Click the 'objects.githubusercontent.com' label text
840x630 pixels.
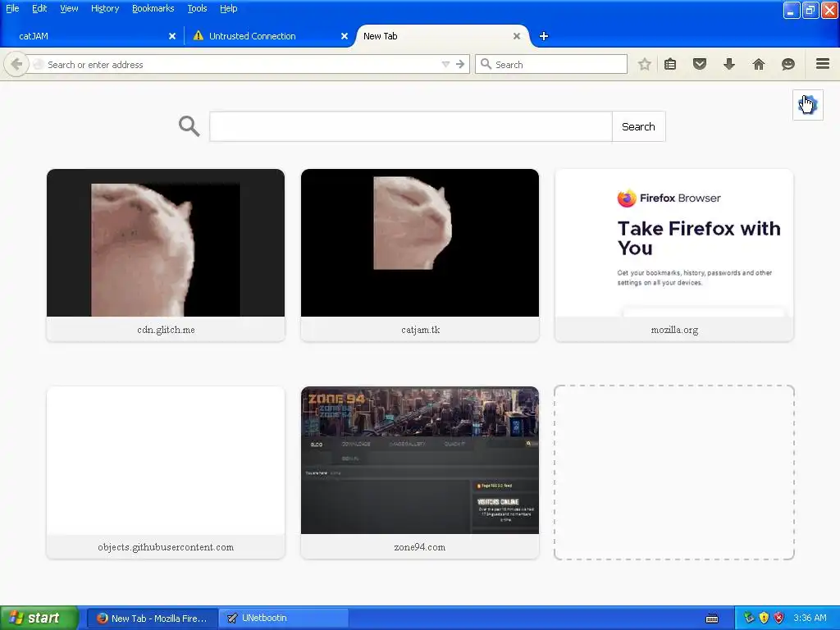[x=166, y=547]
